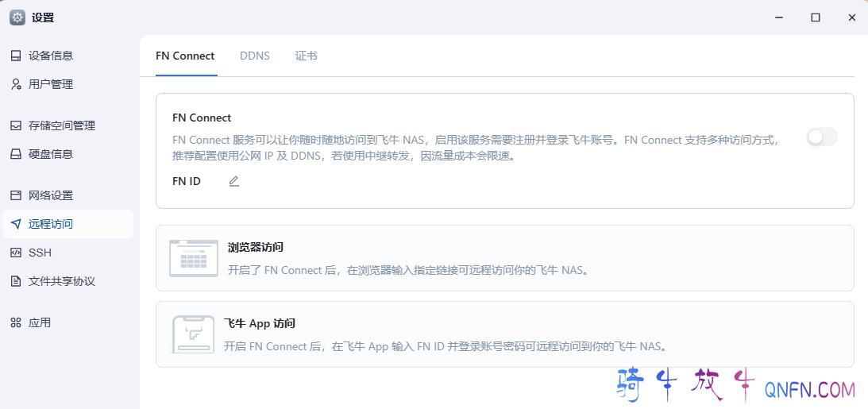Viewport: 868px width, 409px height.
Task: Click the SSH terminal icon
Action: click(16, 253)
